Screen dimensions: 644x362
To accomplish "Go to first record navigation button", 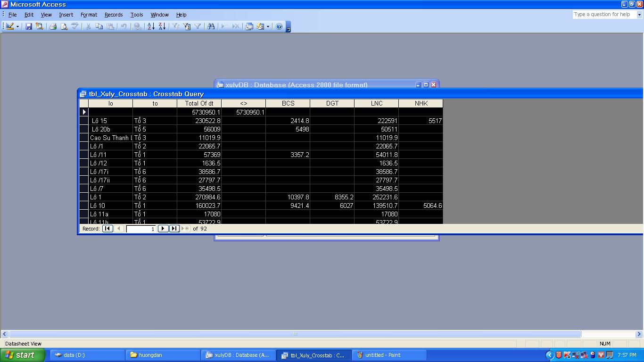I will (x=107, y=229).
